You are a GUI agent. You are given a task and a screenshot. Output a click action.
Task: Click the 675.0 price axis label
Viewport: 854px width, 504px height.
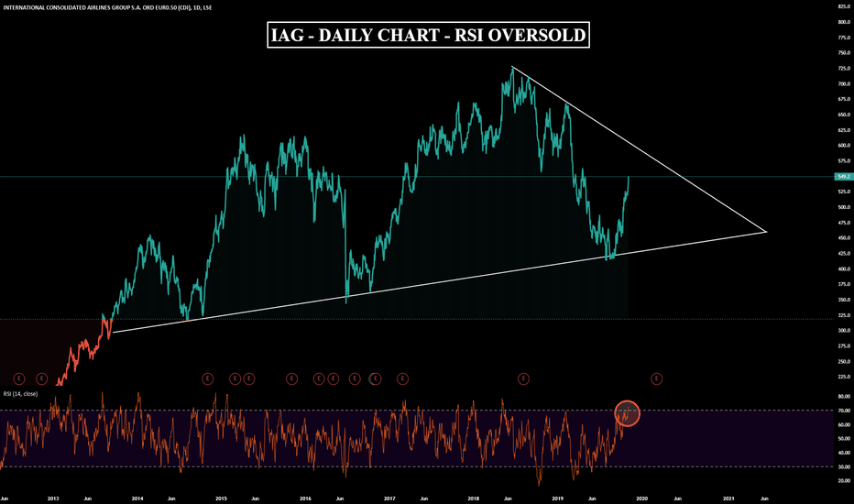[844, 99]
